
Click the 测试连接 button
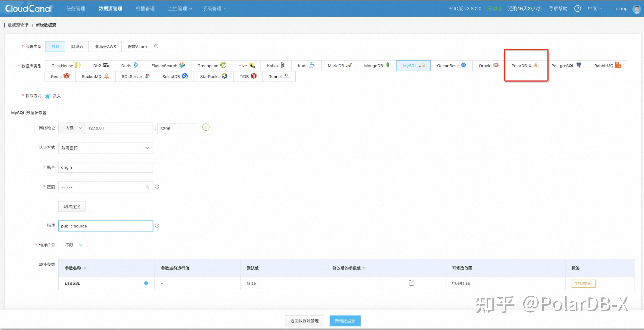72,206
